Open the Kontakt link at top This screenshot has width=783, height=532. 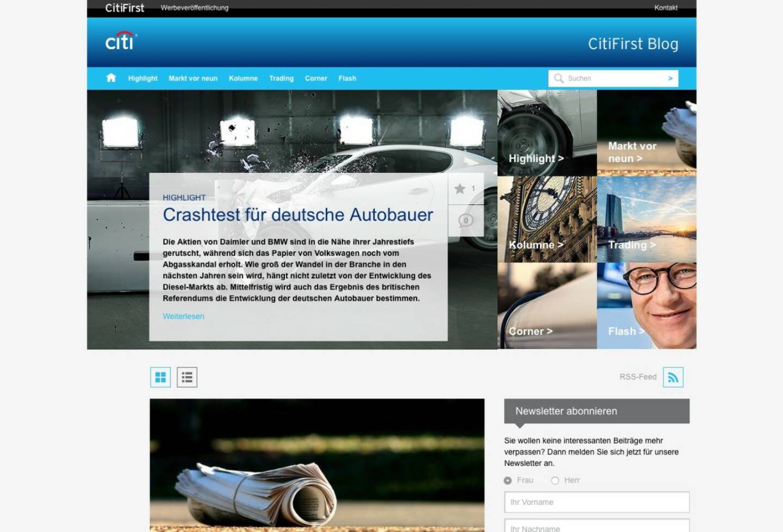[666, 8]
